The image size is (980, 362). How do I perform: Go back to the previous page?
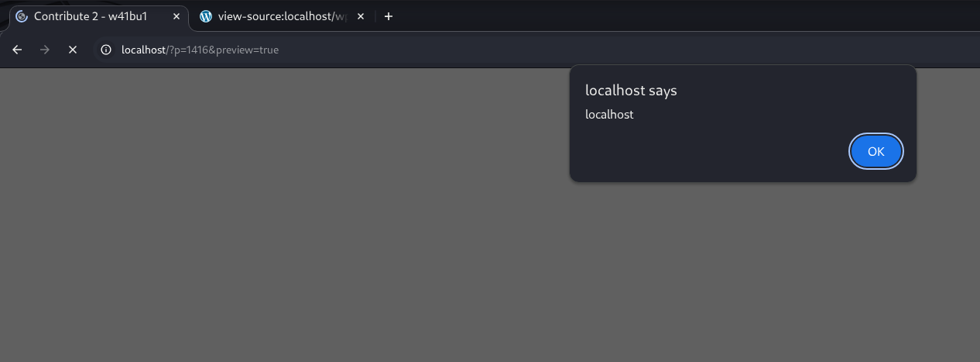click(17, 50)
